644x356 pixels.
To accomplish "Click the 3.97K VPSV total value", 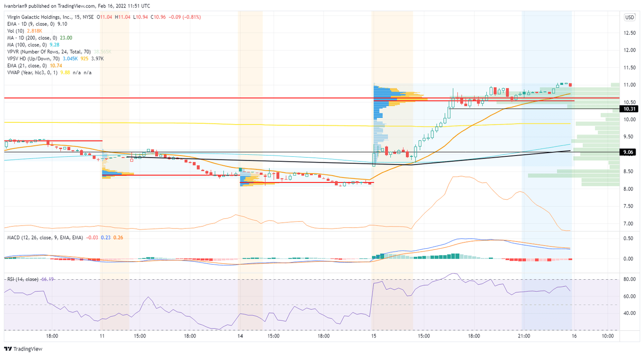I will [97, 59].
